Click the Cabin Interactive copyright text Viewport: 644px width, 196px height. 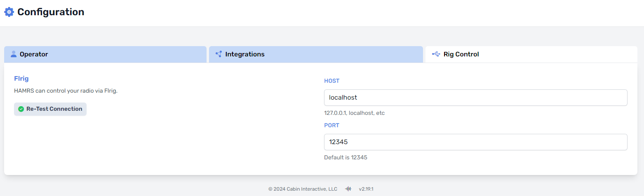(303, 189)
